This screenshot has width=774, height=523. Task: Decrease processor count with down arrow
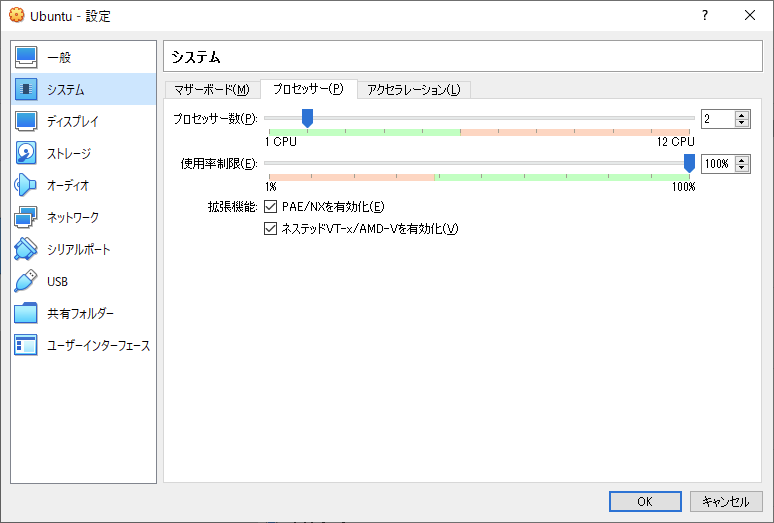741,122
